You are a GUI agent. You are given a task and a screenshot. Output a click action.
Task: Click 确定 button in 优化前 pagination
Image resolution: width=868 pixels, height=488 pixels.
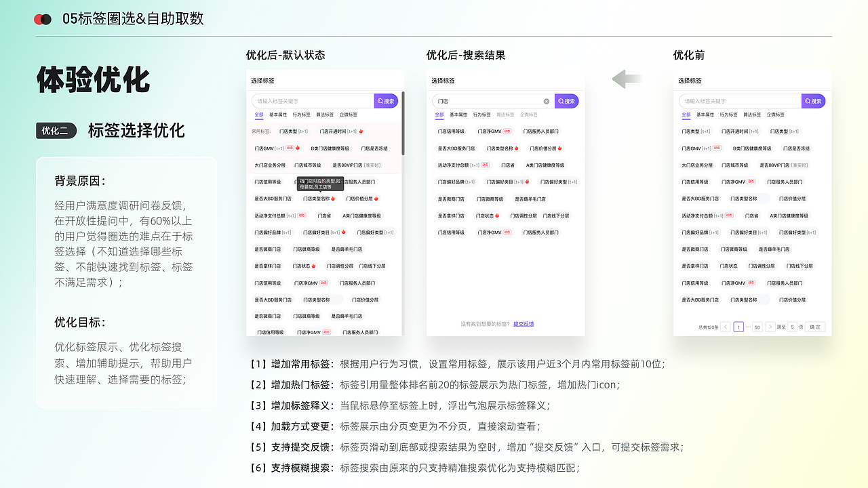tap(815, 327)
